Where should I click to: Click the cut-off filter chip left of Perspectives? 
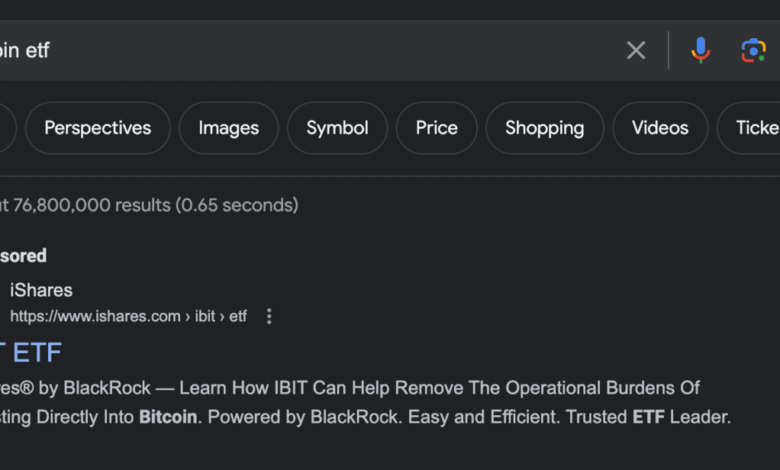point(6,128)
